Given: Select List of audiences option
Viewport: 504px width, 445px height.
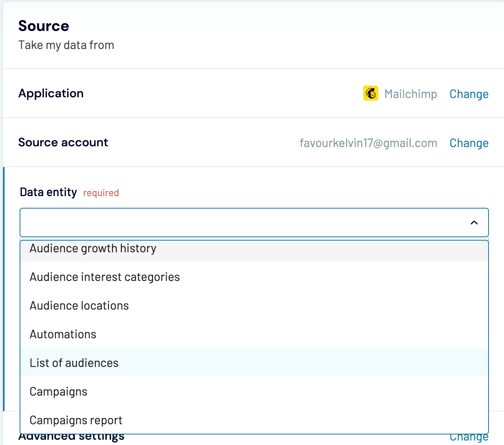Looking at the screenshot, I should click(x=74, y=363).
